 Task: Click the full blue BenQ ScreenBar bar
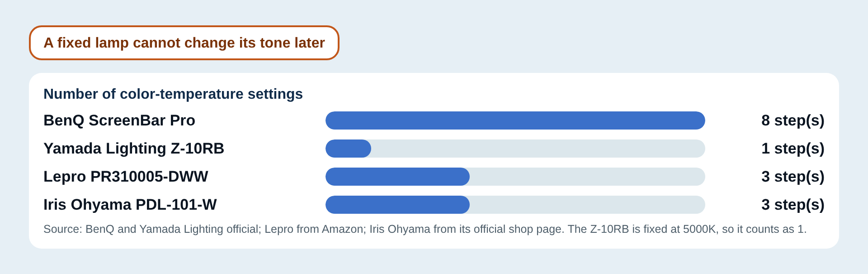point(515,120)
